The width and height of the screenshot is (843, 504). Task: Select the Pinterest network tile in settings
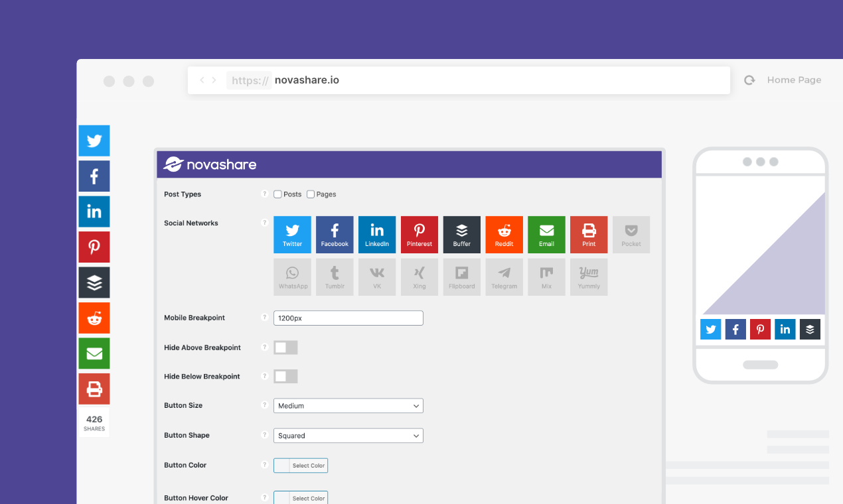coord(420,235)
